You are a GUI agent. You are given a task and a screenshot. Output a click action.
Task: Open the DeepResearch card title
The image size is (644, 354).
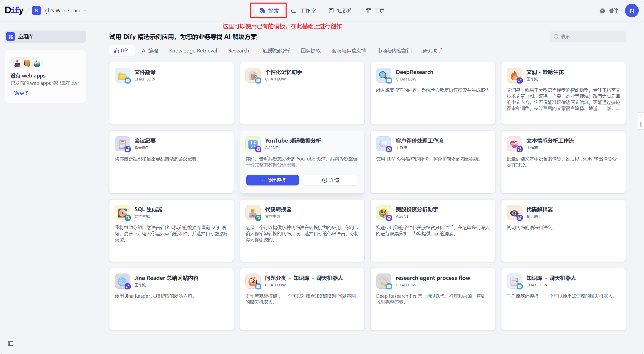(x=414, y=72)
